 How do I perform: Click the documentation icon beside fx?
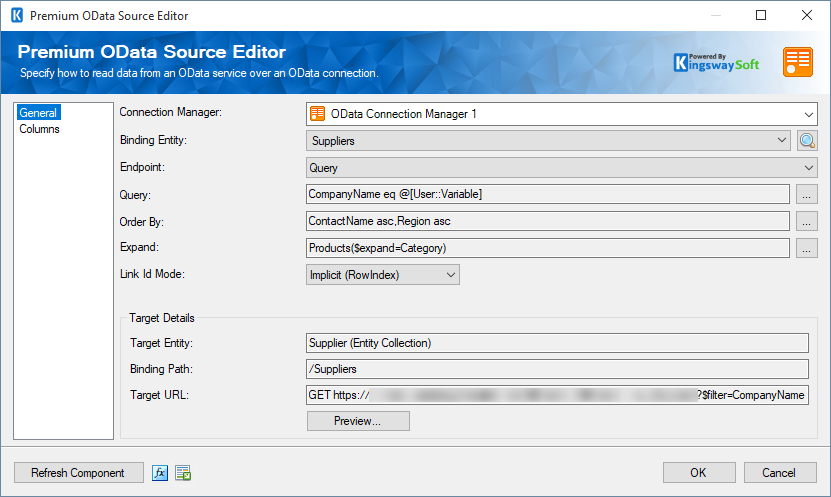(182, 473)
